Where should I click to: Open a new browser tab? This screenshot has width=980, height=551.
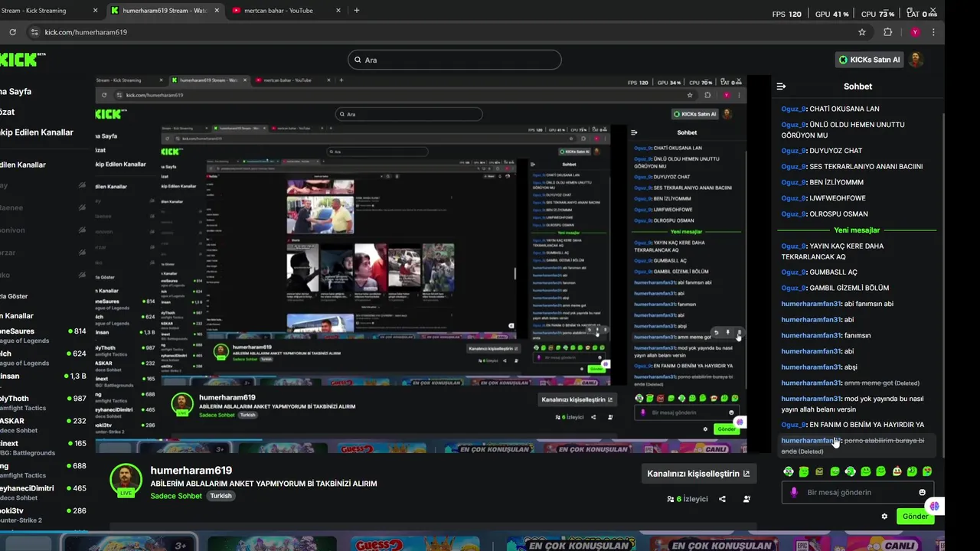[x=357, y=11]
